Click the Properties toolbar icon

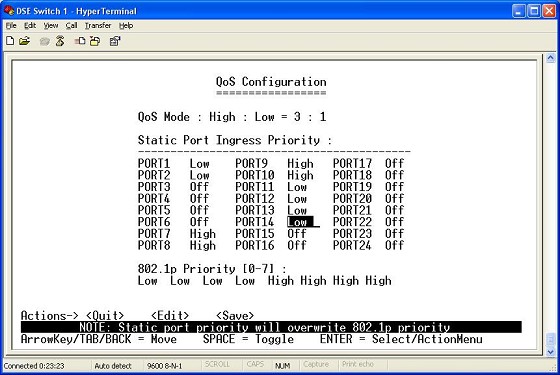point(115,41)
